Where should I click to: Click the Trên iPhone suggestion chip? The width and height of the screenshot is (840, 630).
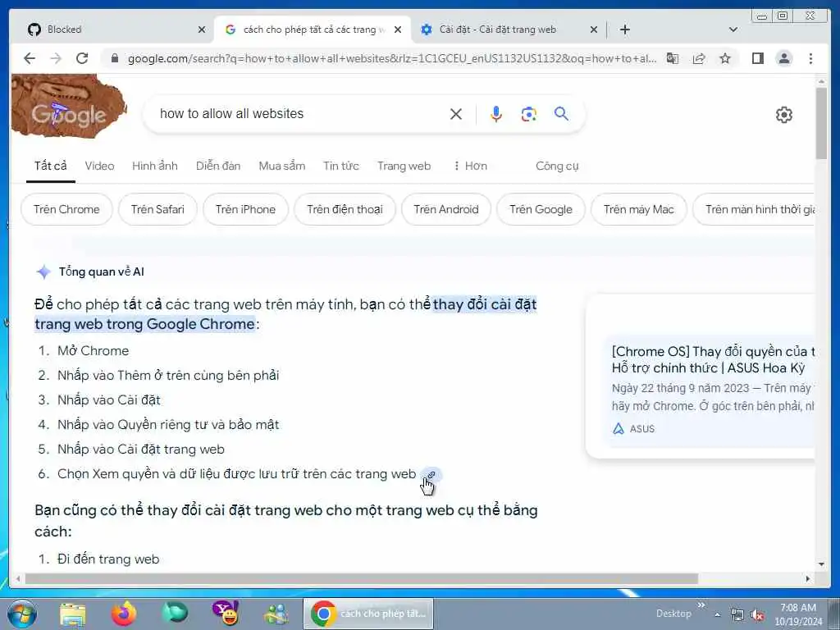245,209
